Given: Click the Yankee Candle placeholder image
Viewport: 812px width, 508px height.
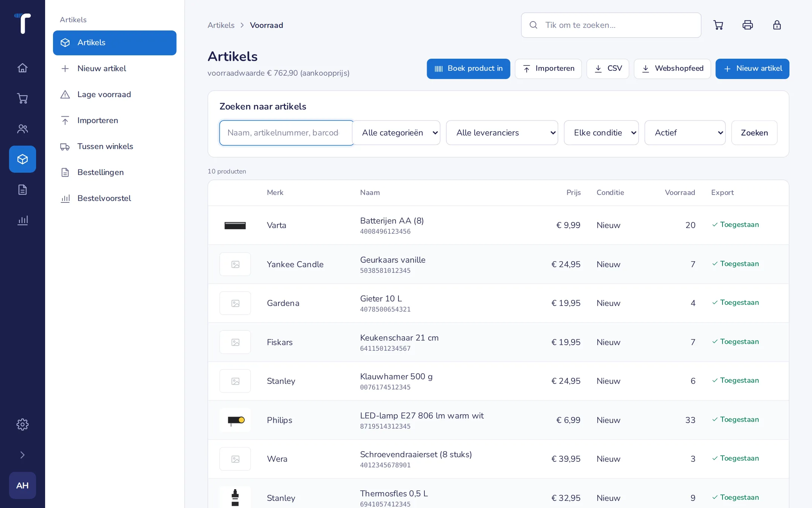Looking at the screenshot, I should click(235, 264).
